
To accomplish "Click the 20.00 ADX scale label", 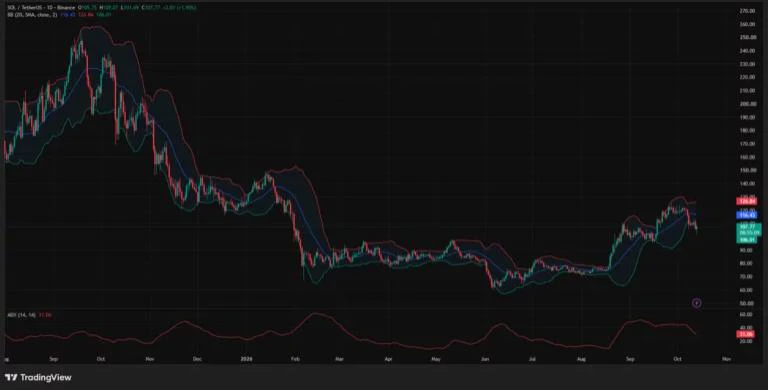I will click(x=747, y=341).
